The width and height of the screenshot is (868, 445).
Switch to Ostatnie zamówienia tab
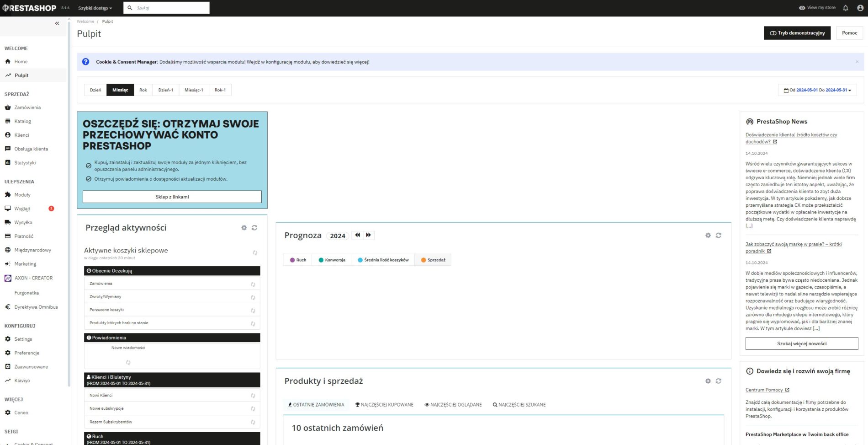[316, 405]
